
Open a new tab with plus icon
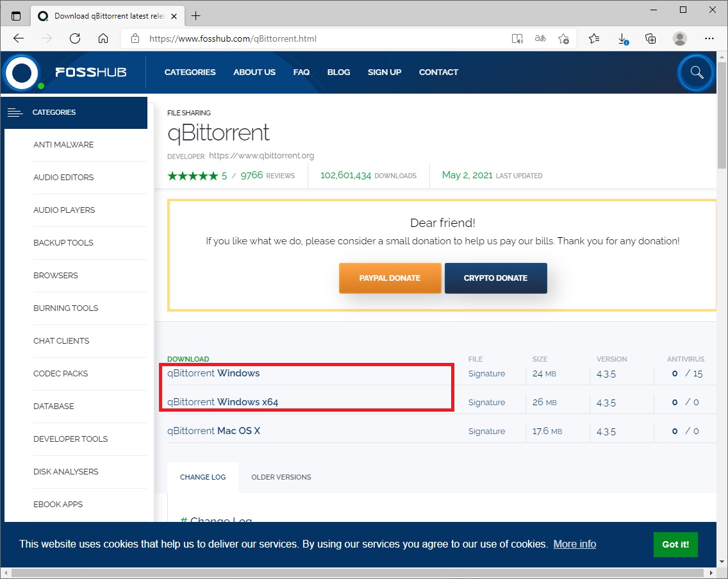(x=196, y=16)
